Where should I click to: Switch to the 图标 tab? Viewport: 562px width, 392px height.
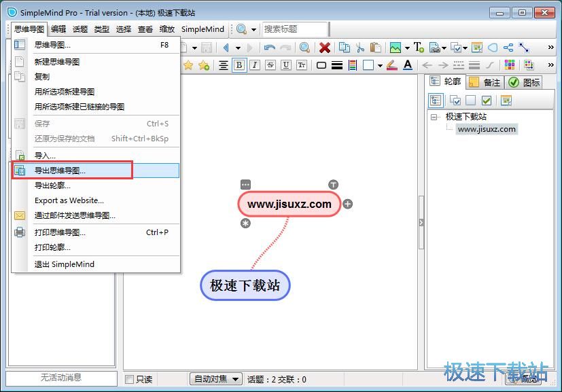(525, 82)
